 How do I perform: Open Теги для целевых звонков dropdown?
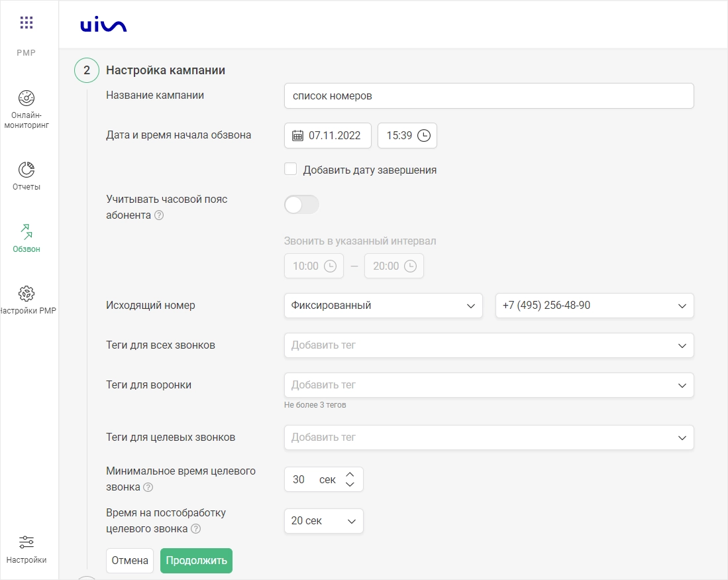489,437
